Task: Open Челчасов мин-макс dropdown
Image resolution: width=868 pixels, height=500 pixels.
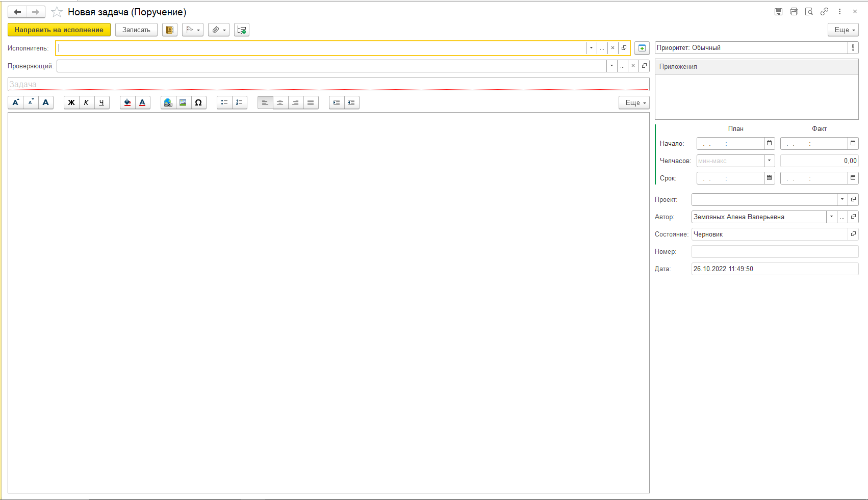Action: (x=770, y=161)
